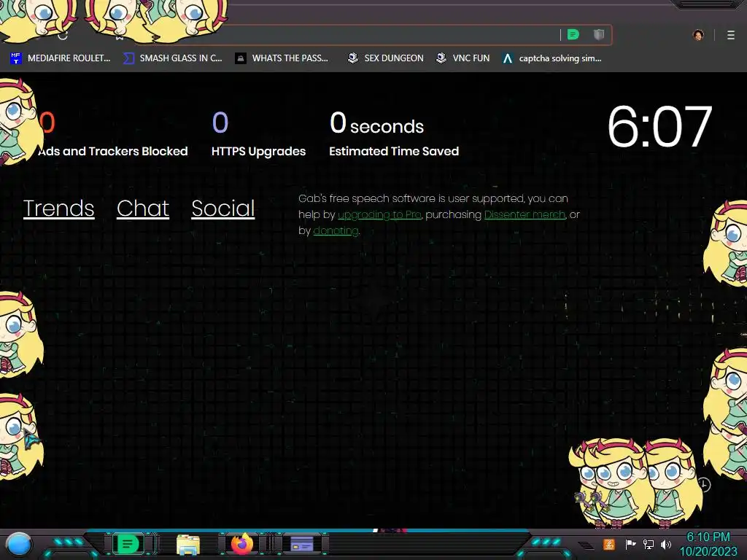Follow the donating link
This screenshot has height=560, width=747.
pos(336,231)
